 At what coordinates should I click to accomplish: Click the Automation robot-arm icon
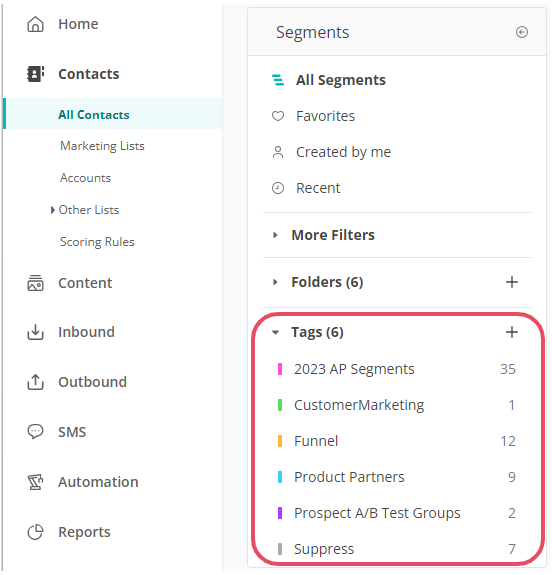point(35,482)
